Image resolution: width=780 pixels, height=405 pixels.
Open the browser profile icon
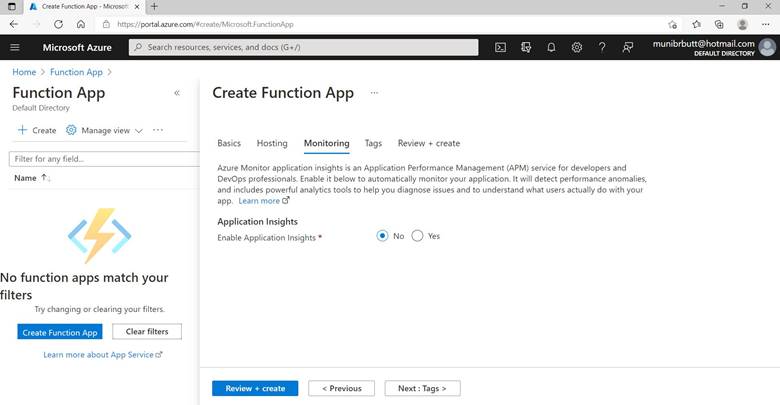tap(742, 24)
